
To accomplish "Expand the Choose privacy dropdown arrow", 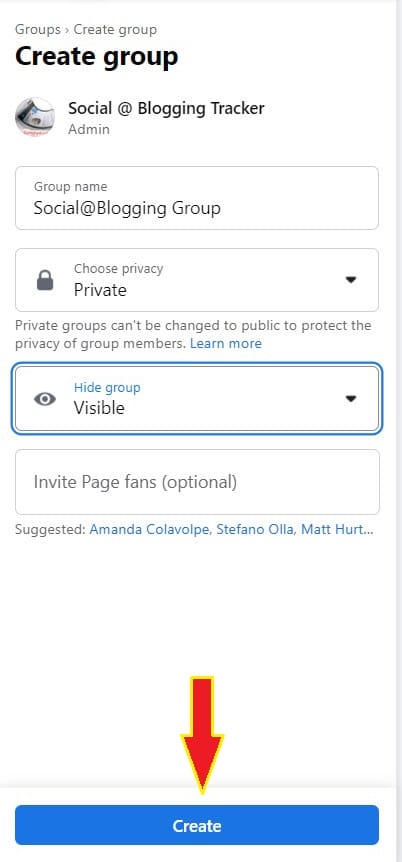I will click(351, 280).
